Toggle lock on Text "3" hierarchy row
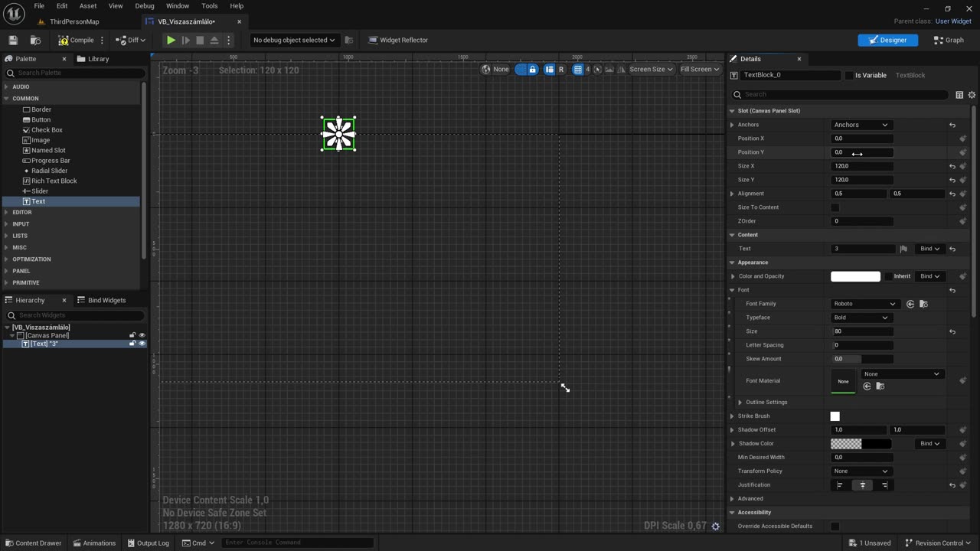This screenshot has height=551, width=980. click(x=132, y=344)
